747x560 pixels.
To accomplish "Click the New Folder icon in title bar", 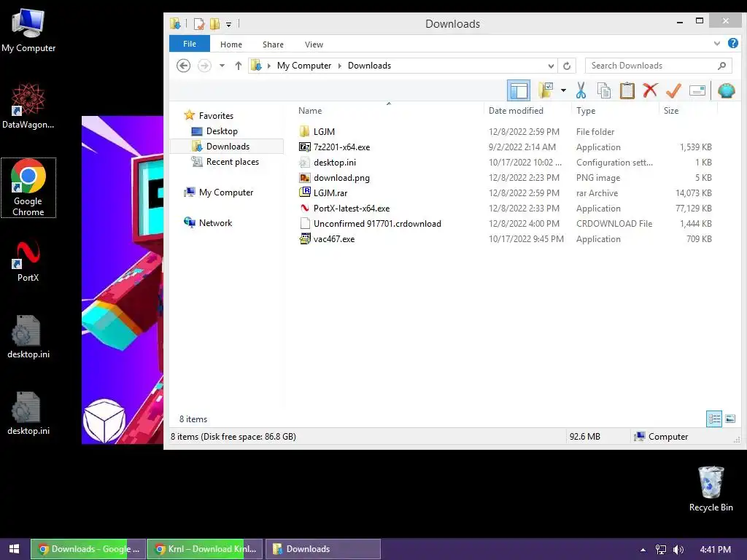I will [x=215, y=23].
